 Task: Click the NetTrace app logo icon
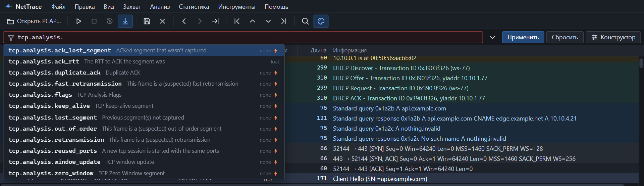point(9,6)
